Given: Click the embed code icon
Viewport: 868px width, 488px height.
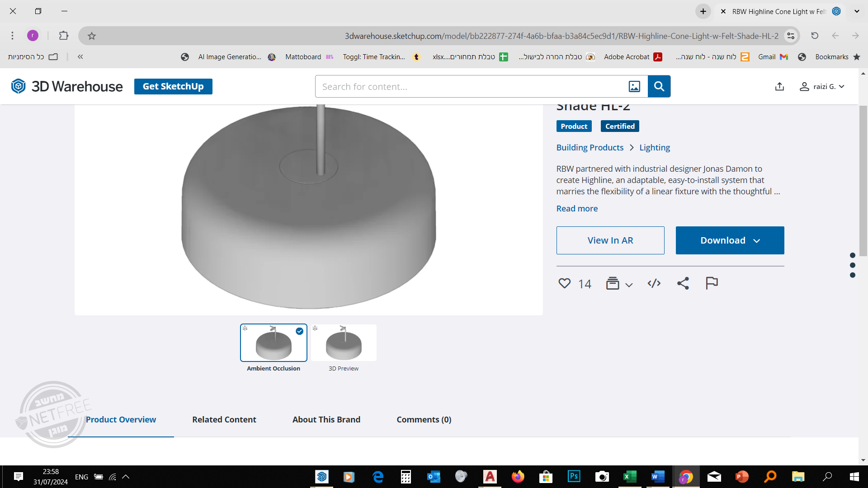Looking at the screenshot, I should pos(654,283).
